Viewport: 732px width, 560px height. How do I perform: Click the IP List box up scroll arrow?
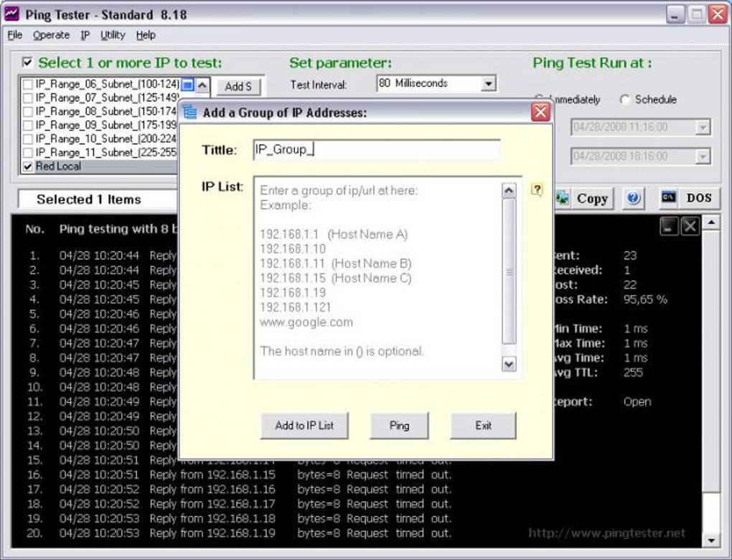pos(509,190)
